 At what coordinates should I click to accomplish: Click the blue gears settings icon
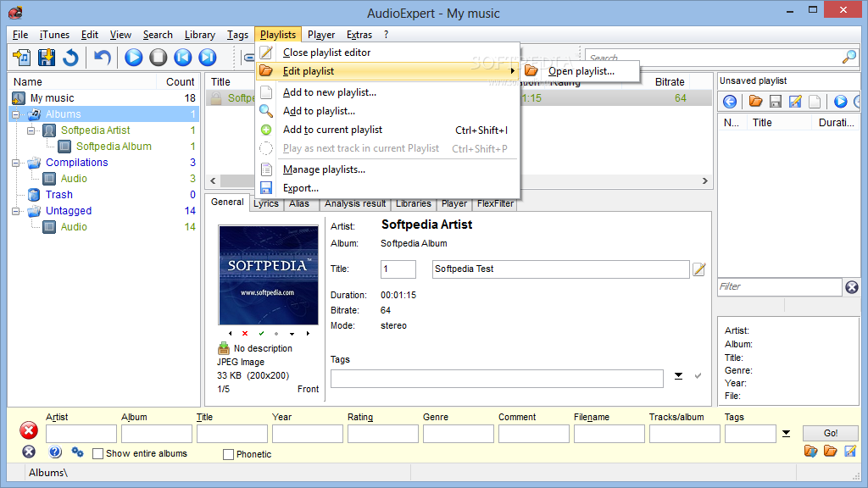click(77, 452)
